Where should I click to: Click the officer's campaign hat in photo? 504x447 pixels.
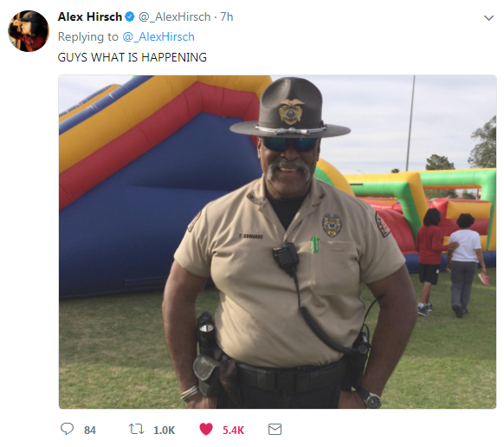tap(289, 107)
